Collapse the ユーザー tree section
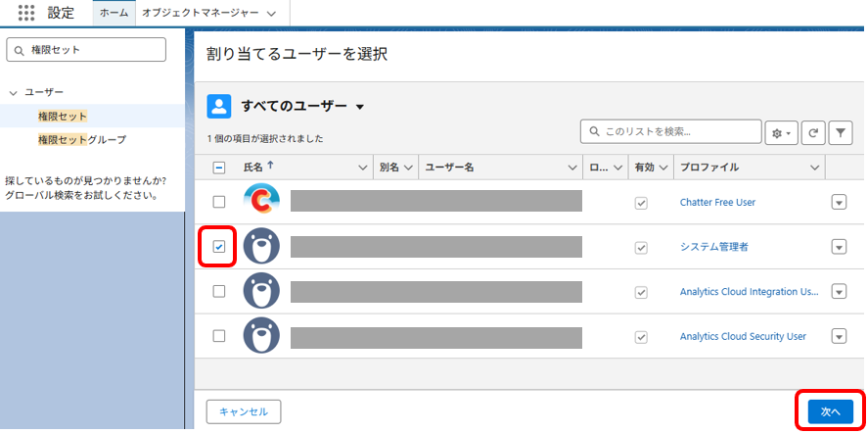This screenshot has height=434, width=868. (13, 92)
